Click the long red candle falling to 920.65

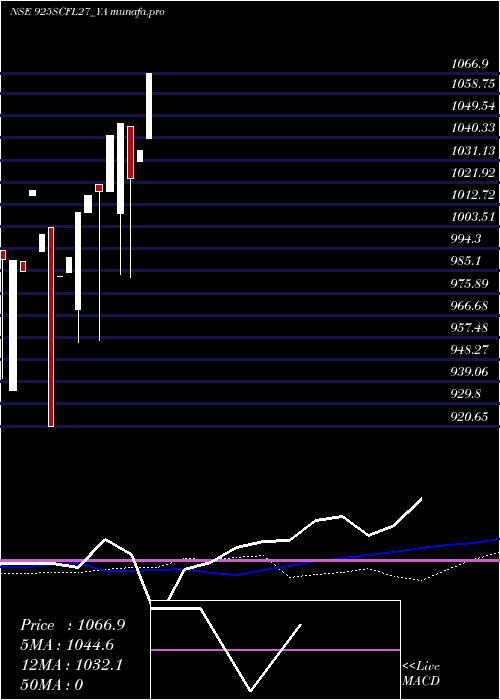point(51,327)
